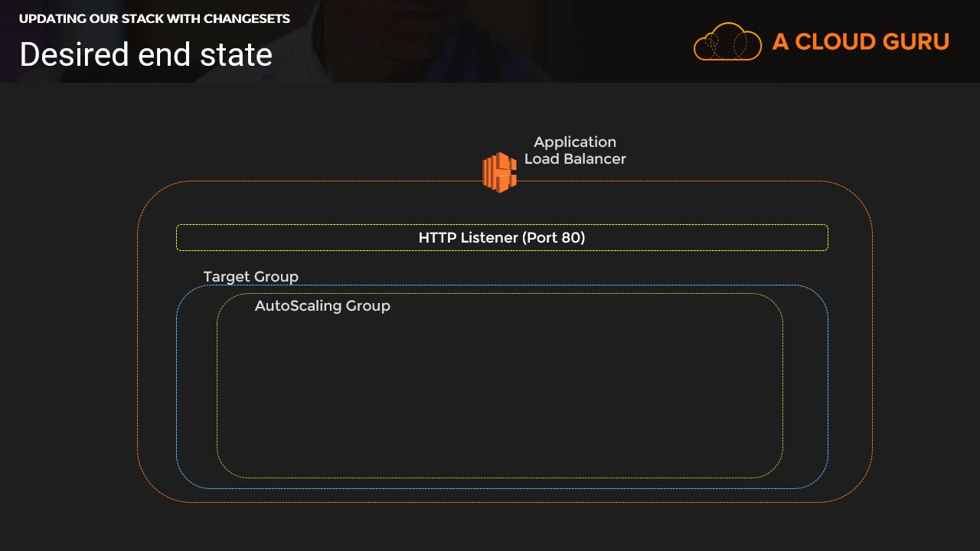Image resolution: width=980 pixels, height=551 pixels.
Task: Click the "Target Group" label
Action: pos(250,277)
